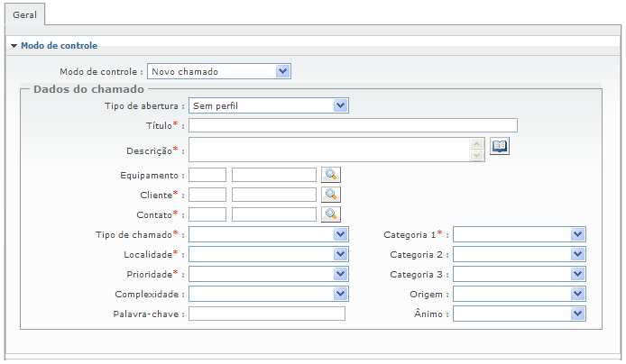Click the Cliente search magnifier icon

[331, 195]
